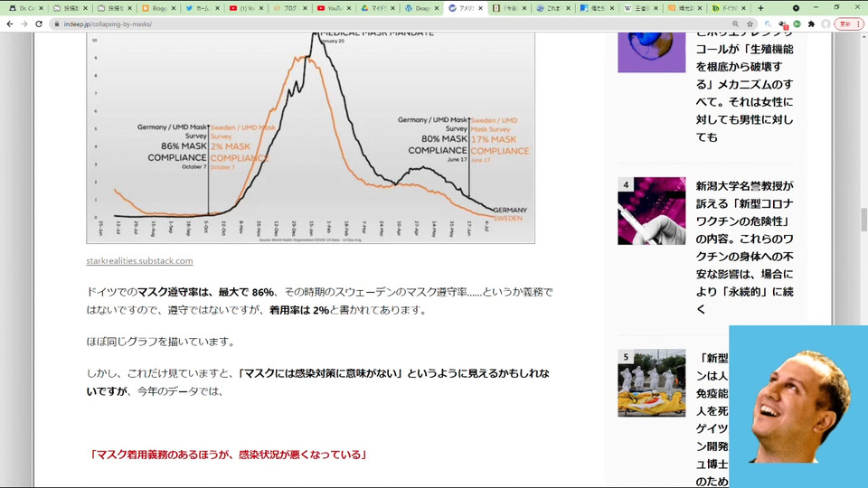
Task: Open the Extensions puzzle piece menu
Action: [x=812, y=24]
